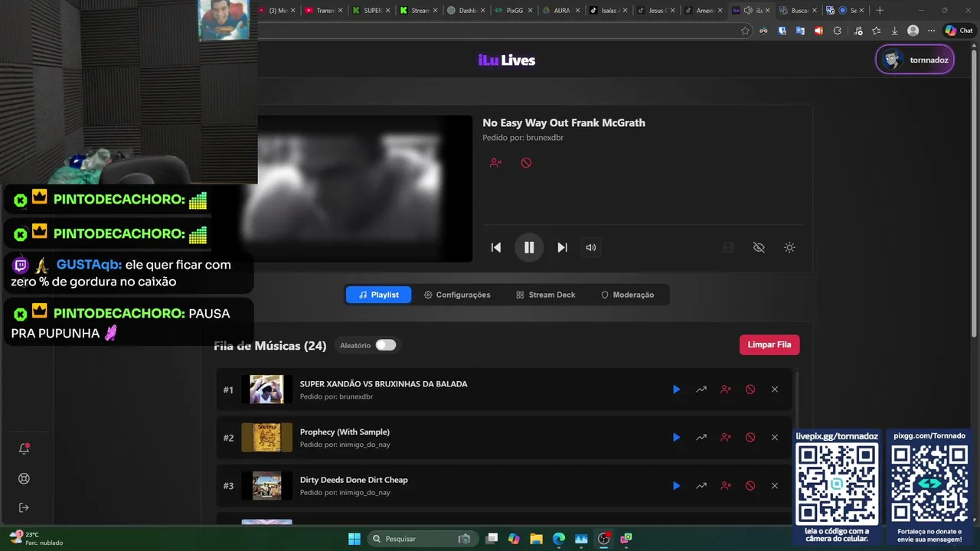980x551 pixels.
Task: Open OBS Studio from taskbar
Action: pyautogui.click(x=603, y=539)
